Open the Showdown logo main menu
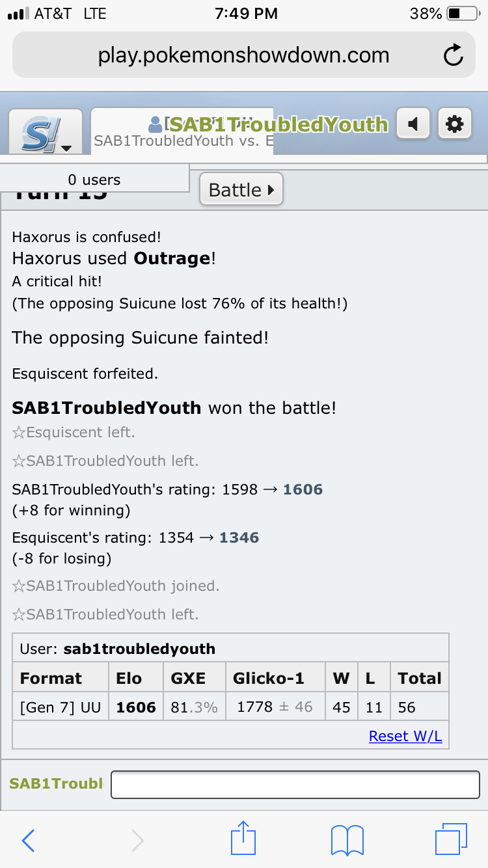The image size is (488, 868). (x=45, y=131)
